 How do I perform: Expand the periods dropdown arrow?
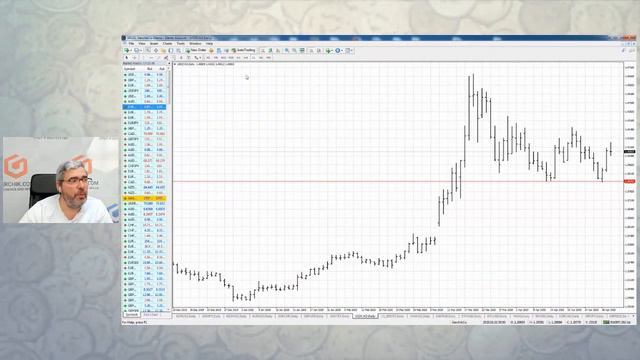[x=342, y=51]
